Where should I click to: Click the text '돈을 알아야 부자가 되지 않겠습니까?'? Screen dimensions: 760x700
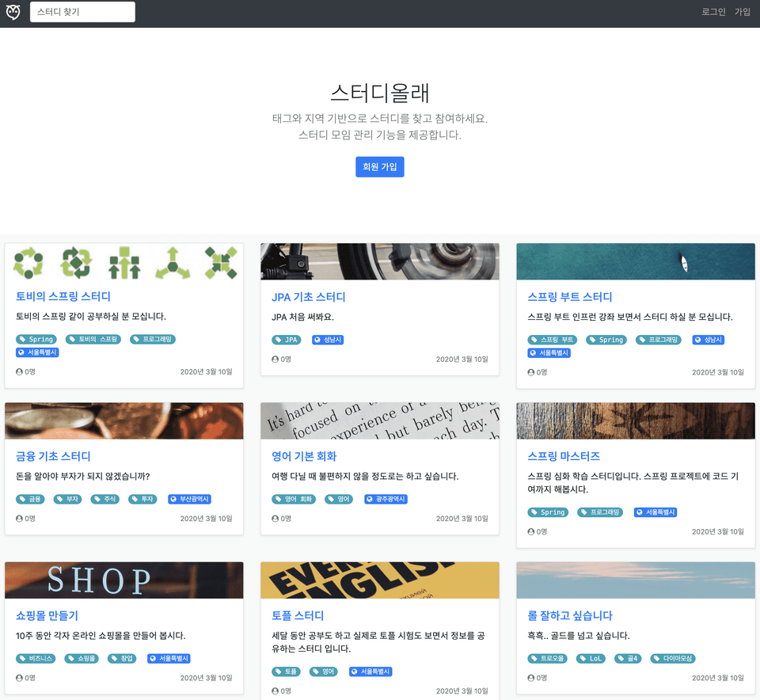pos(83,477)
